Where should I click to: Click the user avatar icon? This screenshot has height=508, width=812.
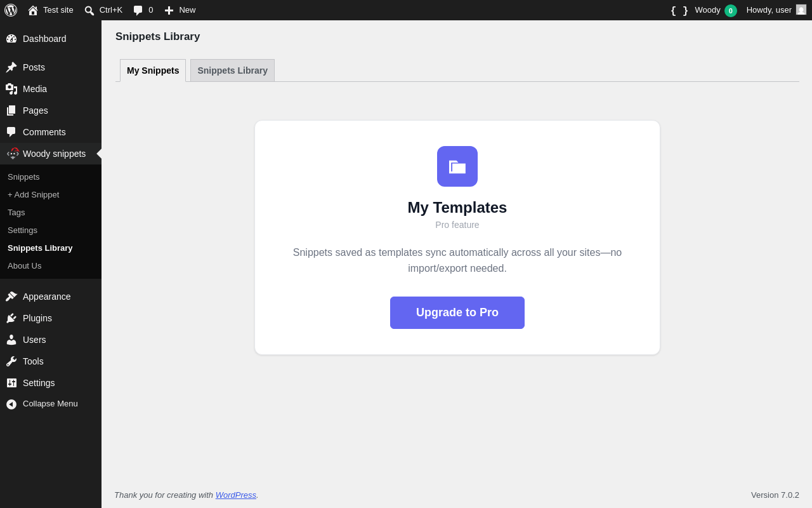(801, 10)
